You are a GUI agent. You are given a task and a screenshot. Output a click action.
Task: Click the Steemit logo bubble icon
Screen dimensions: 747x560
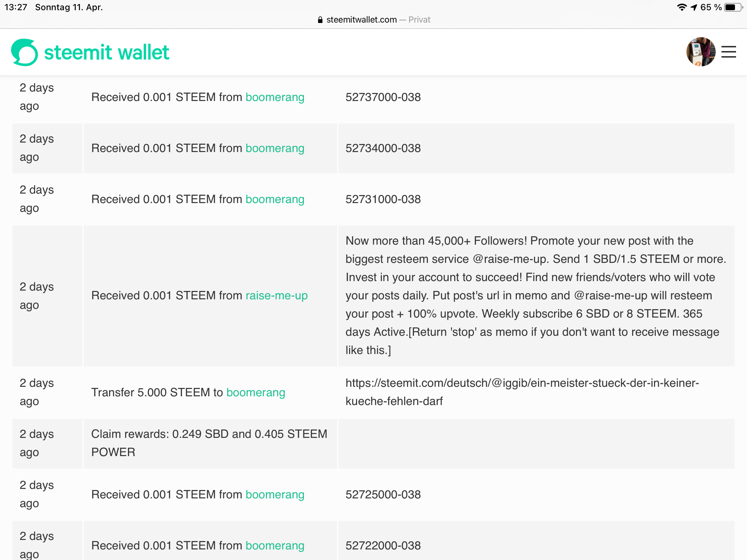(24, 52)
